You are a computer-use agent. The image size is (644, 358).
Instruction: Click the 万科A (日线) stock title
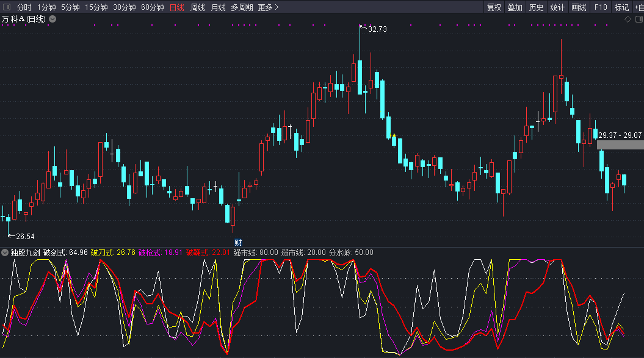coord(23,19)
